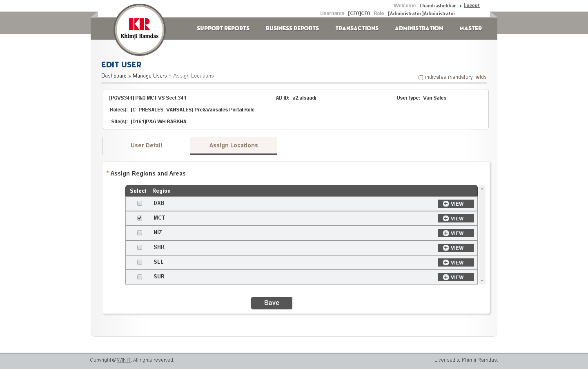Open the Administration menu
Image resolution: width=588 pixels, height=369 pixels.
click(419, 28)
